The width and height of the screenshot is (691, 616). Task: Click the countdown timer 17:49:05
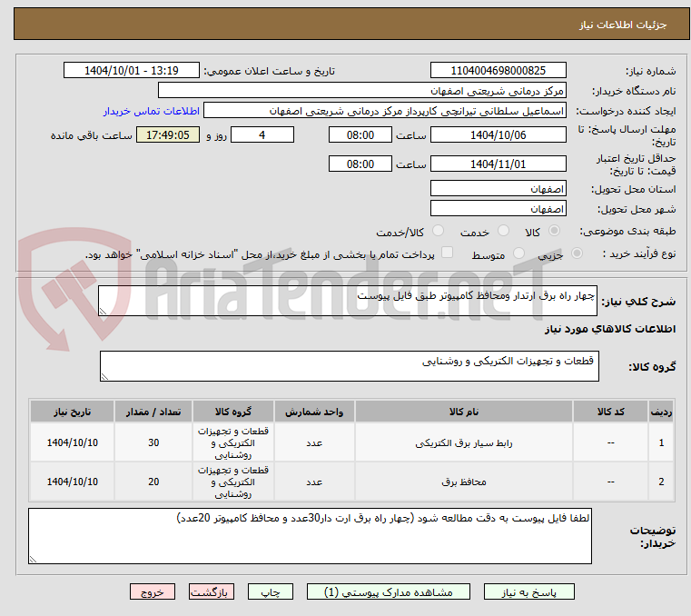coord(167,135)
